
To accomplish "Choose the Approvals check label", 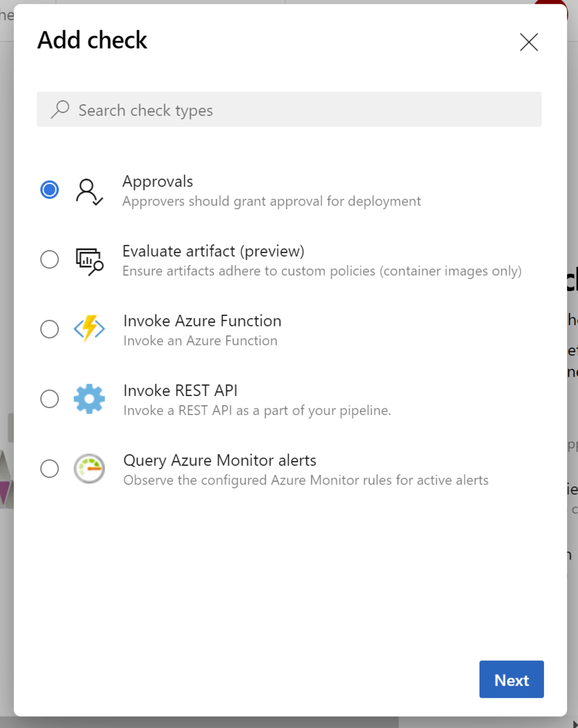I will pyautogui.click(x=158, y=181).
